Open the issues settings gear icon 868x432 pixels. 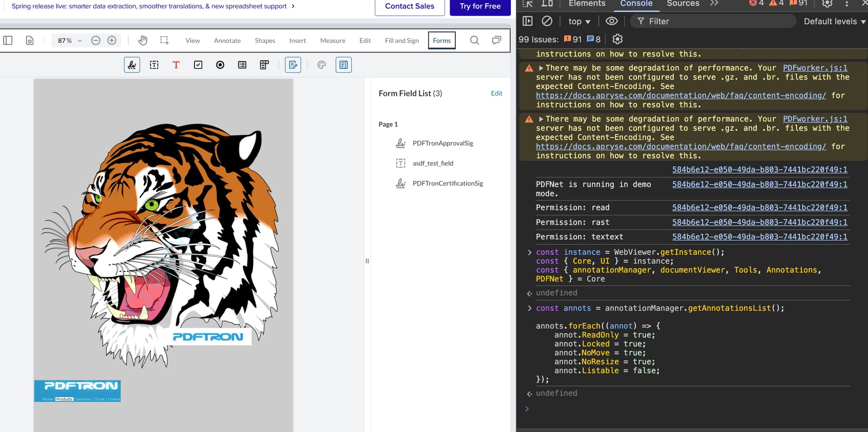tap(617, 39)
